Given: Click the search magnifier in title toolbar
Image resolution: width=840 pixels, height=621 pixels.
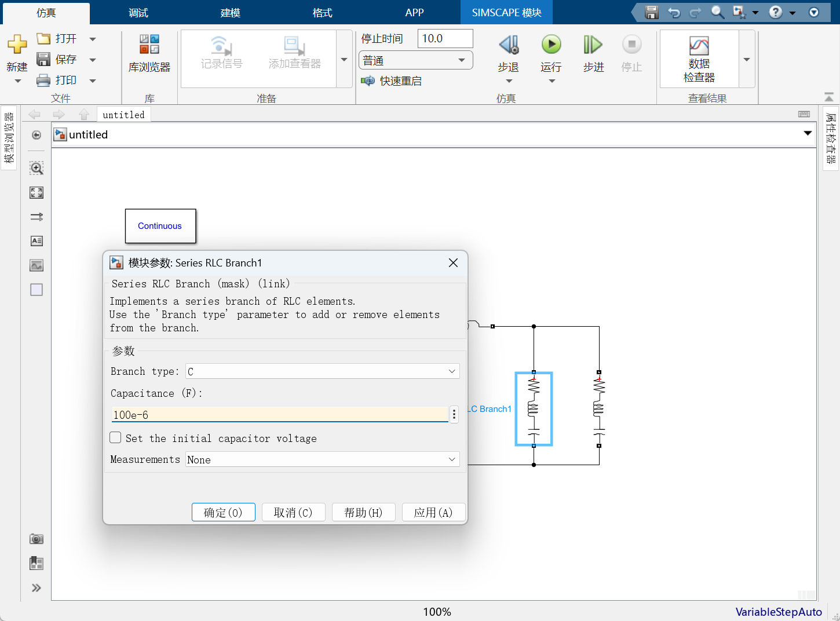Looking at the screenshot, I should 717,12.
